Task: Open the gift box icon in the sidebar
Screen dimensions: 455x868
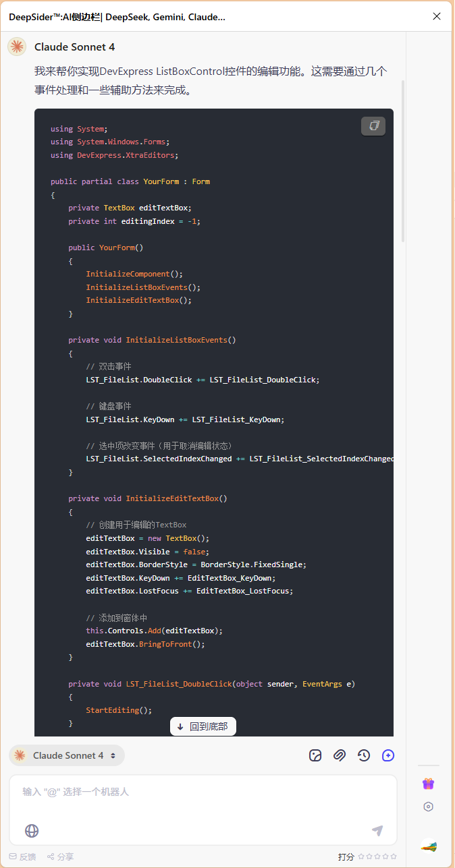Action: (x=428, y=784)
